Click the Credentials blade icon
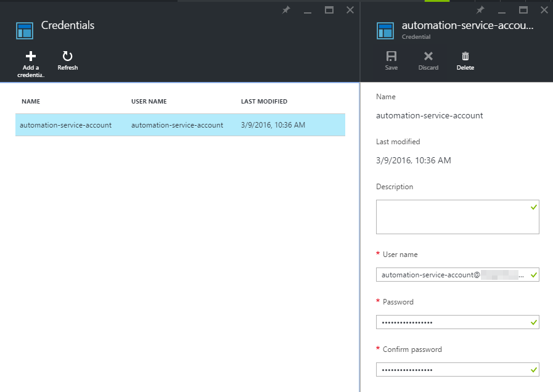553x392 pixels. click(x=25, y=31)
